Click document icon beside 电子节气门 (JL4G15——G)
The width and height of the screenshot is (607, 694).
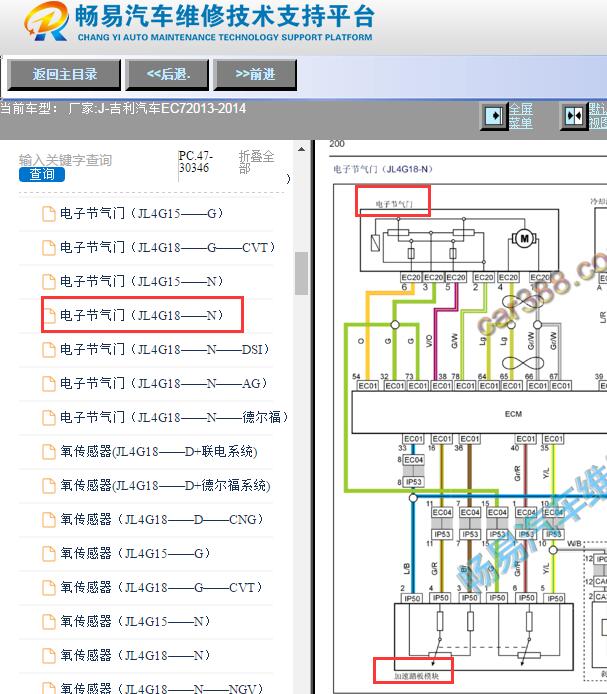[49, 214]
